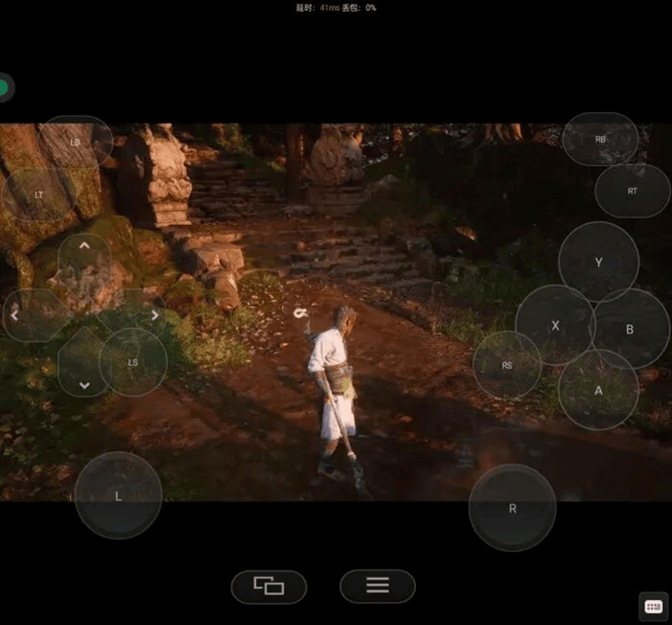Tap the RB shoulder button
Screen dimensions: 672x625
coord(600,139)
